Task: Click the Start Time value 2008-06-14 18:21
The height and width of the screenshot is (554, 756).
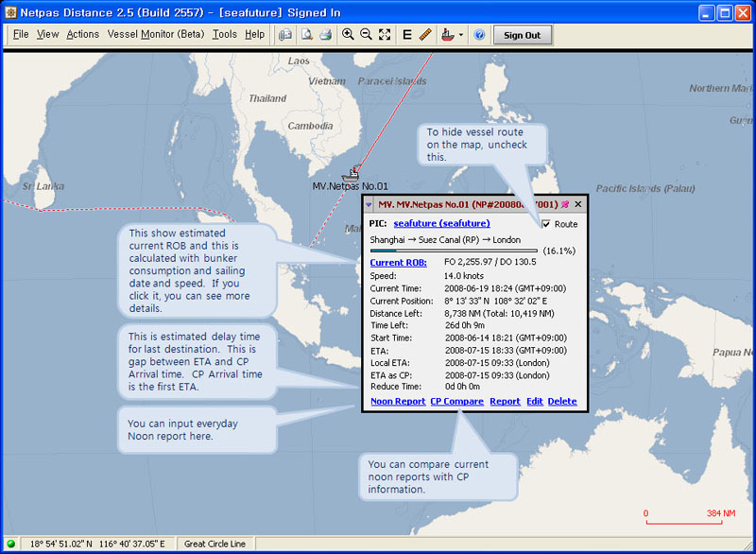Action: [506, 338]
